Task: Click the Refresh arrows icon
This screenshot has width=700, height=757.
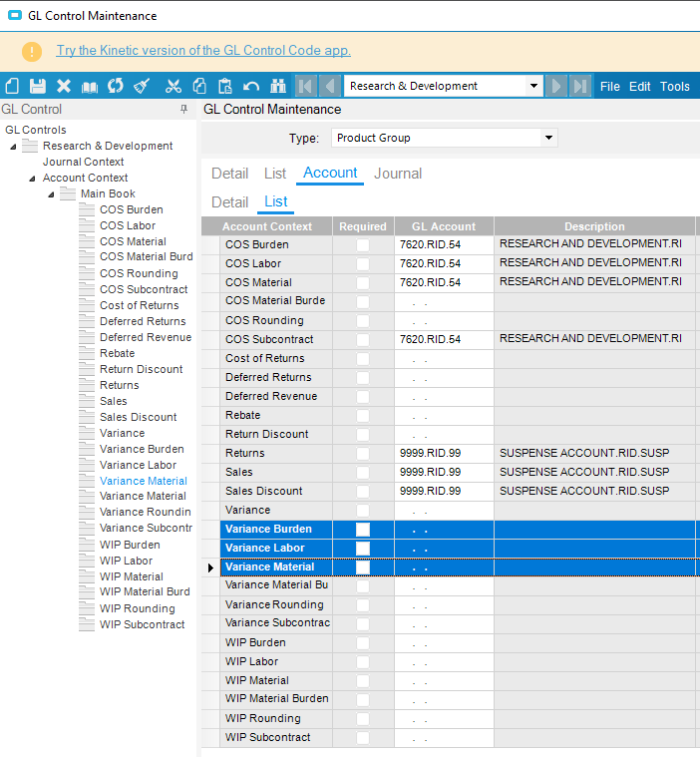Action: (x=116, y=87)
